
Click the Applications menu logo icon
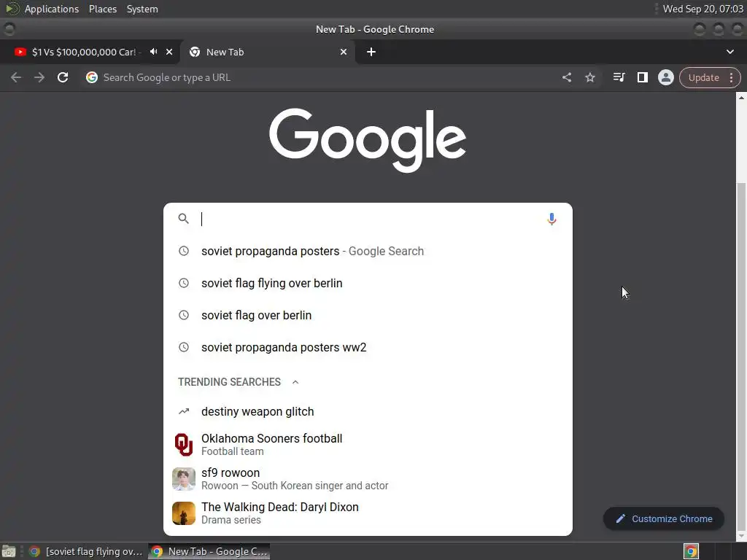(x=12, y=9)
